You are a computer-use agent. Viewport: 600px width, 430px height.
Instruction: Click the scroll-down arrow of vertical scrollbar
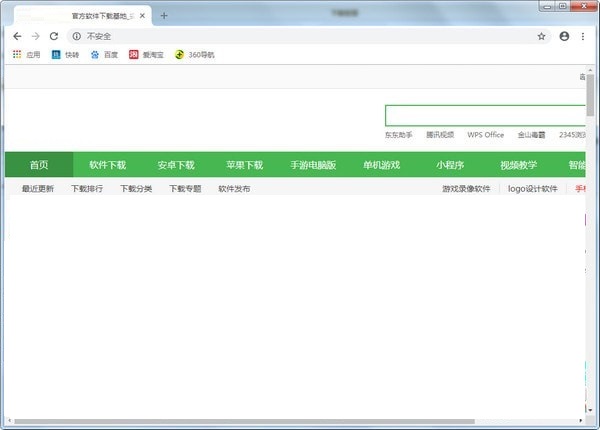point(590,410)
